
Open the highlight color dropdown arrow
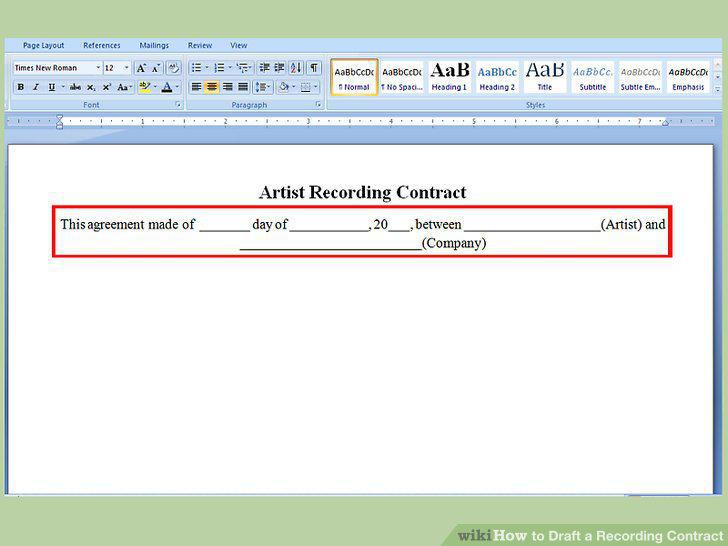pyautogui.click(x=155, y=87)
